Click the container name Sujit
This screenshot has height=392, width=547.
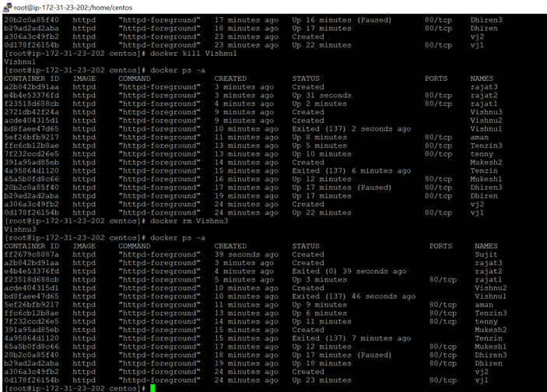pyautogui.click(x=486, y=254)
